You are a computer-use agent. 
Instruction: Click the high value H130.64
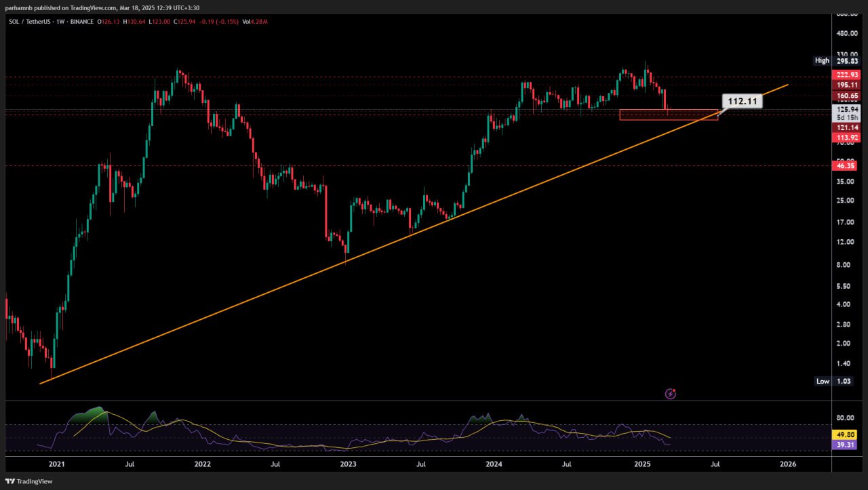[133, 22]
